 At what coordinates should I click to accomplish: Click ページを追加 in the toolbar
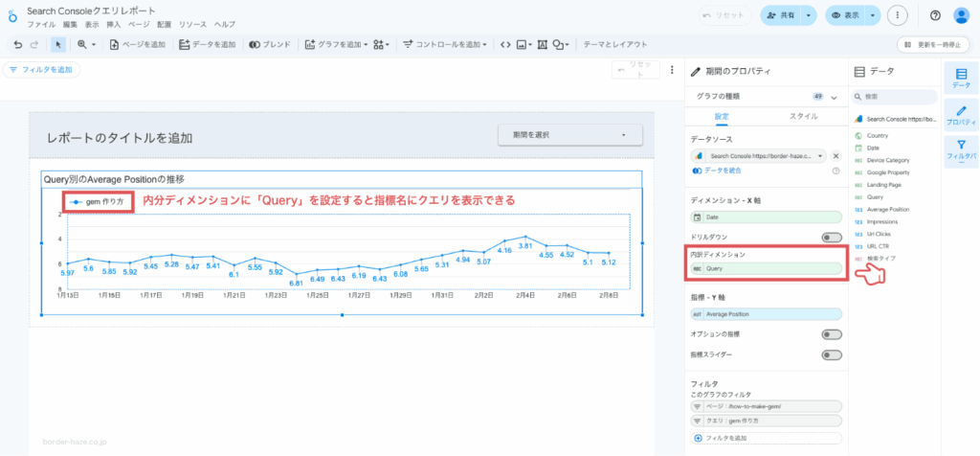[x=138, y=44]
